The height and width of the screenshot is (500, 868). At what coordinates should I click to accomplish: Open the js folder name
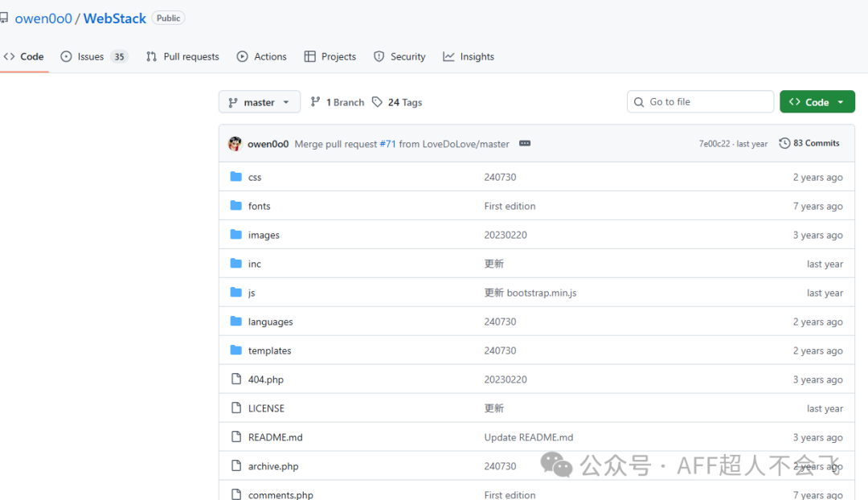(252, 293)
